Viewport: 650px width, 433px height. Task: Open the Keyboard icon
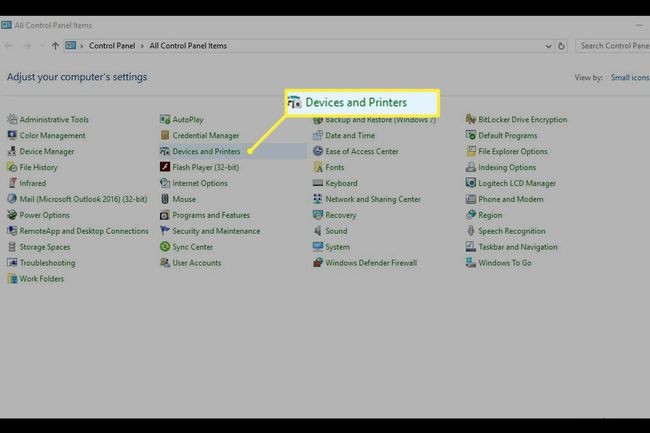coord(318,183)
